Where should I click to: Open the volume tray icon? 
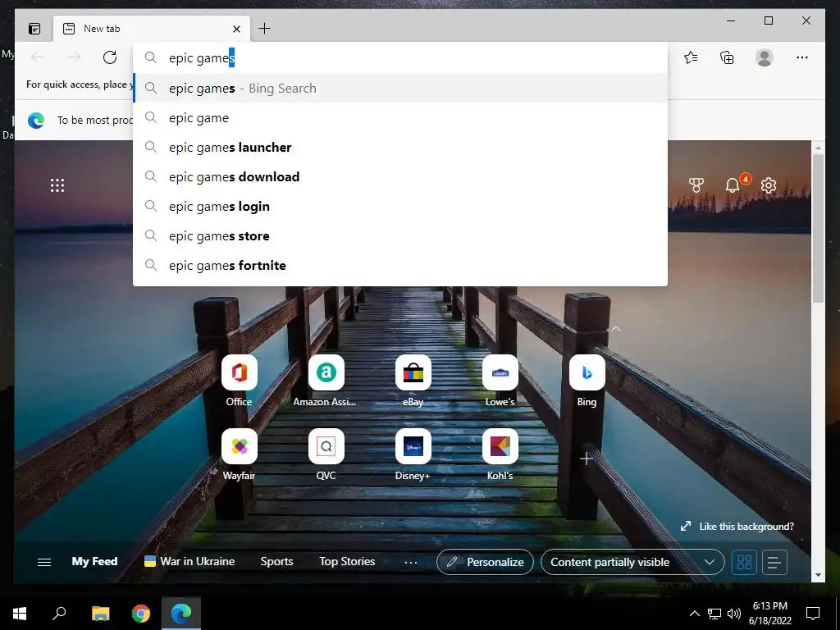click(734, 614)
